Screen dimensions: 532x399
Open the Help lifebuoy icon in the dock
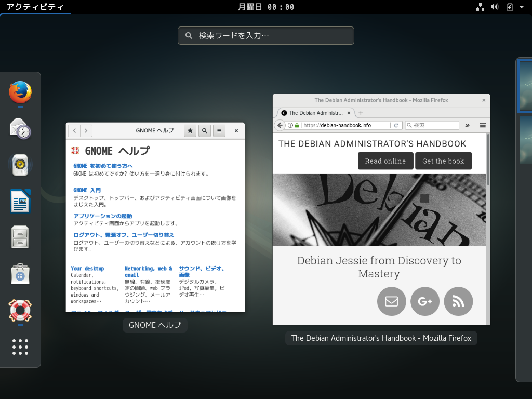pyautogui.click(x=20, y=310)
